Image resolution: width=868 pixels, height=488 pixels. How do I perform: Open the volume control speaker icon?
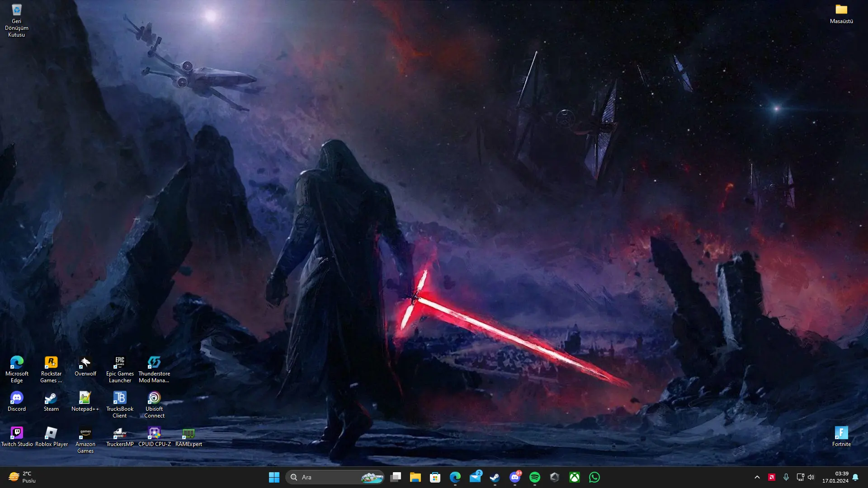(x=811, y=477)
